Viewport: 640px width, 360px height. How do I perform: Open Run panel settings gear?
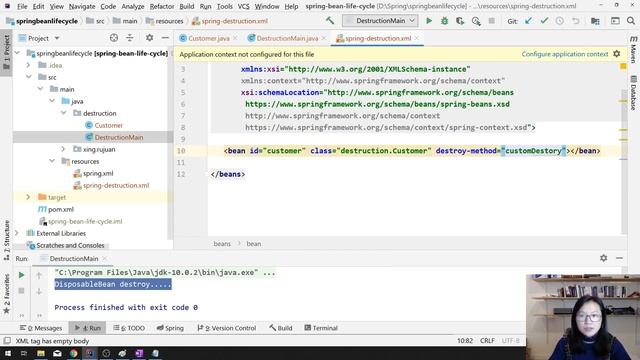(x=604, y=258)
